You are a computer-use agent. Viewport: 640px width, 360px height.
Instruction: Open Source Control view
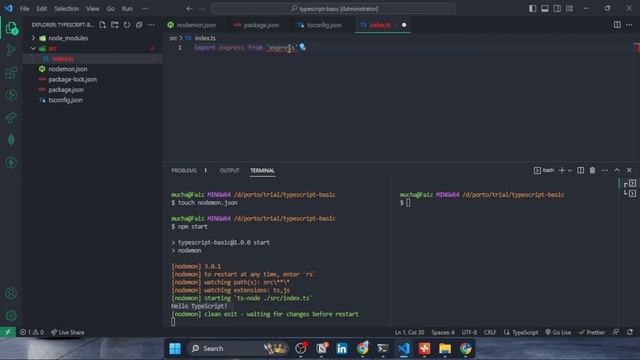(x=11, y=50)
